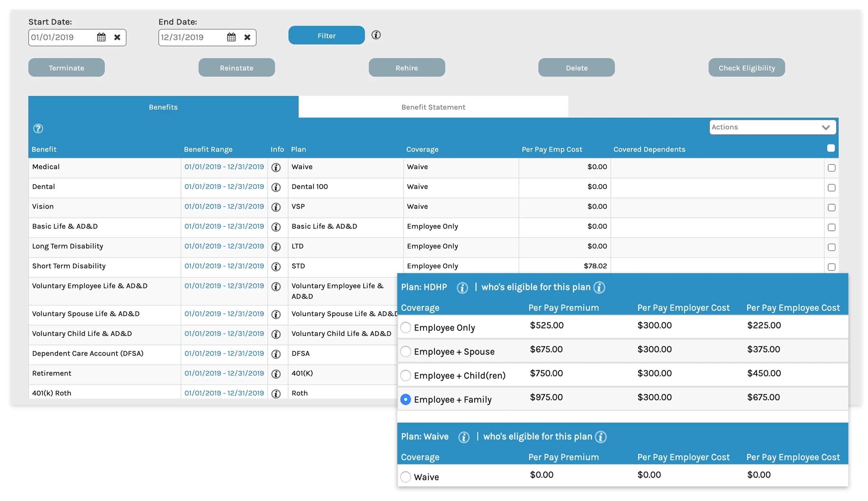The width and height of the screenshot is (868, 501).
Task: Open info icon for Medical row
Action: (276, 168)
